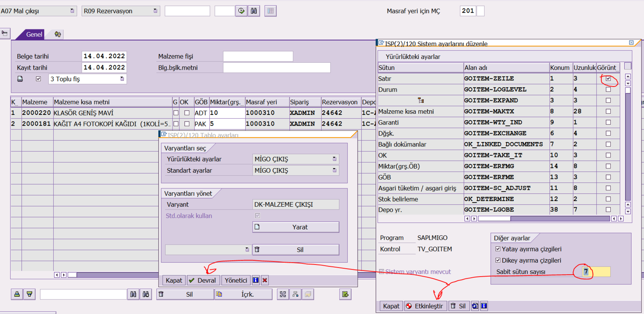Check the Görünt checkbox for Malzeme kısa metni
The width and height of the screenshot is (644, 314).
pyautogui.click(x=608, y=111)
